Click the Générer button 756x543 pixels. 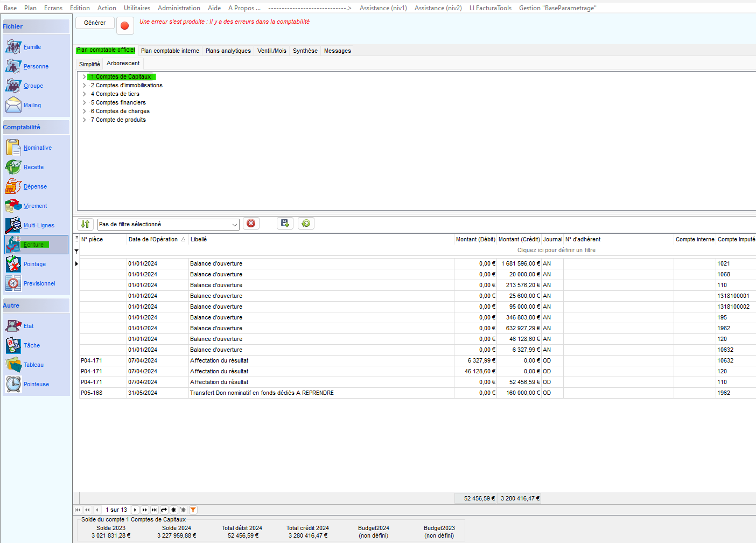click(95, 23)
